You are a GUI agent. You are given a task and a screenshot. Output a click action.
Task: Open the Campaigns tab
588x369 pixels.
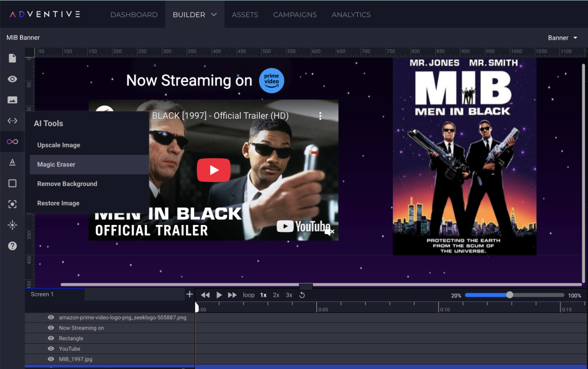click(x=295, y=14)
